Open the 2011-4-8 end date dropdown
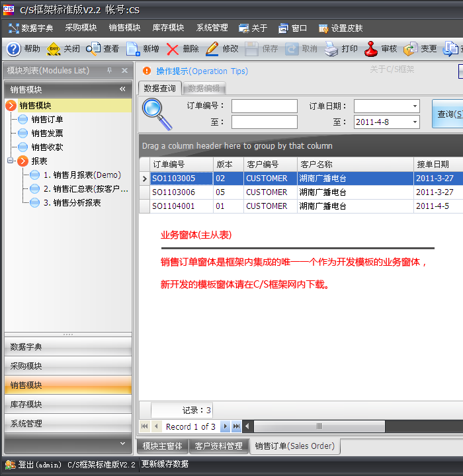 point(415,122)
